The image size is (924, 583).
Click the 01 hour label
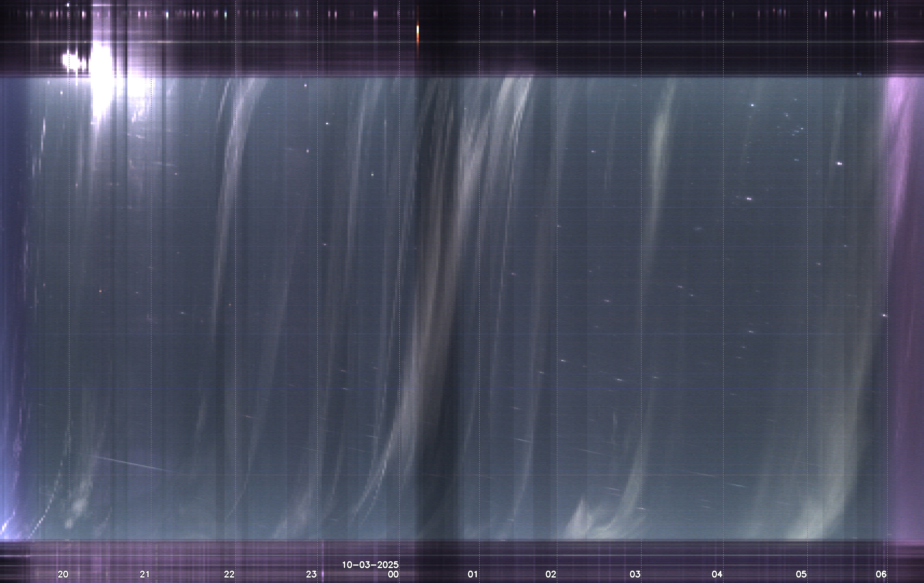point(473,574)
